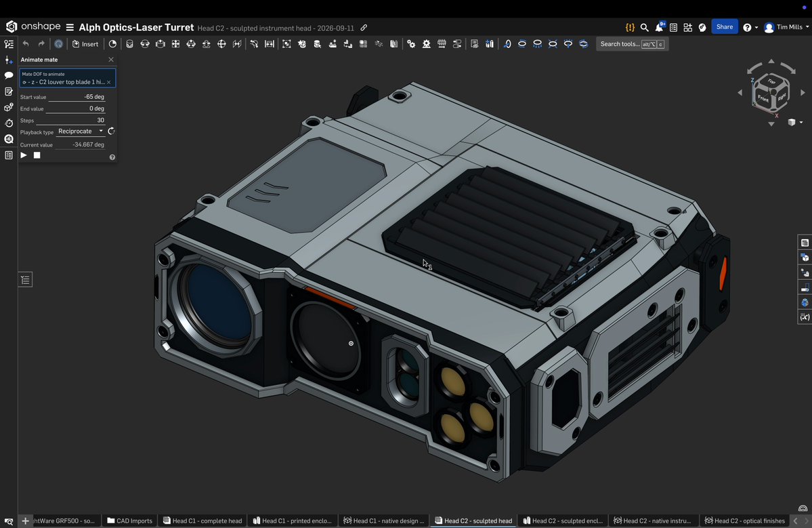Open the Help question mark menu
This screenshot has width=812, height=528.
point(750,28)
